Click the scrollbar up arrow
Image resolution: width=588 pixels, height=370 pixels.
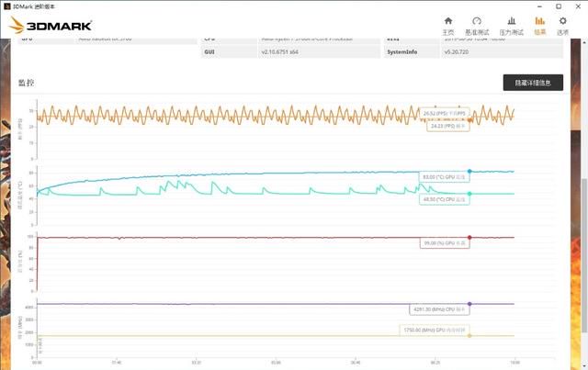pyautogui.click(x=584, y=42)
